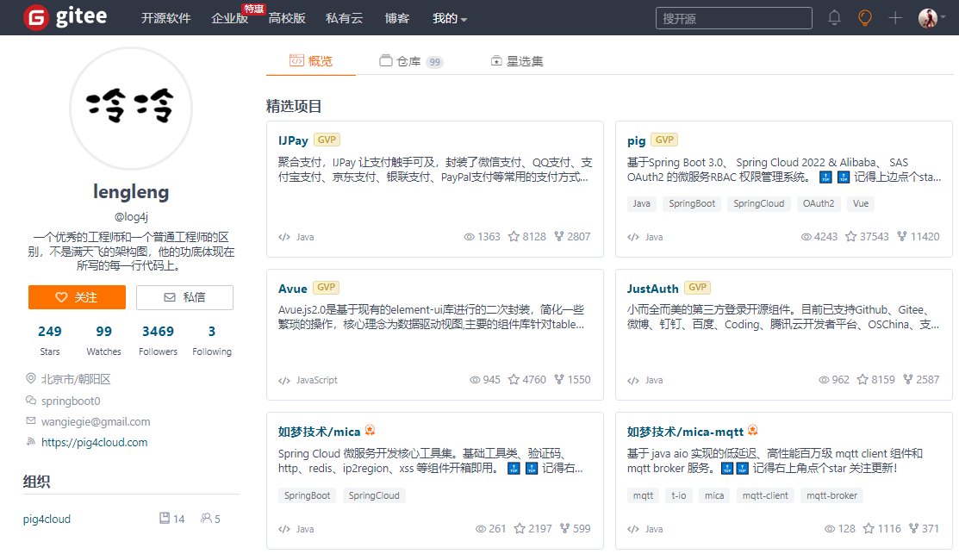This screenshot has width=959, height=560.
Task: Click the star icon showing 1116
Action: point(869,529)
